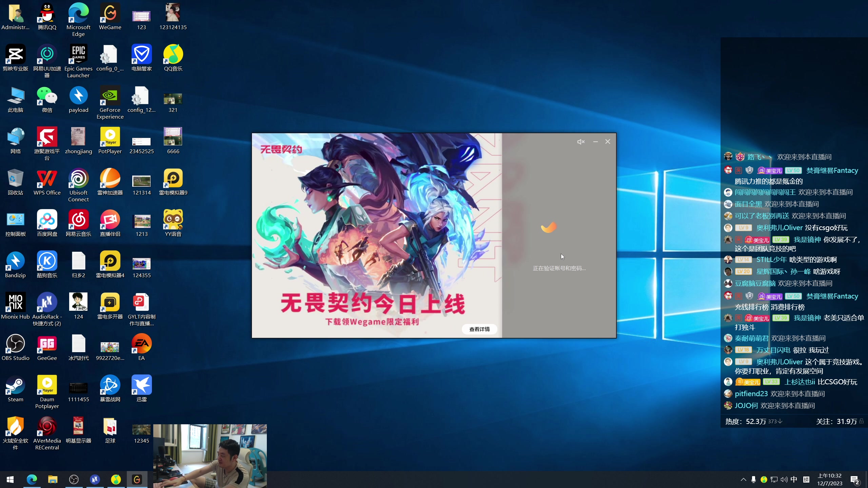Select the QQ音乐 desktop icon

tap(173, 58)
